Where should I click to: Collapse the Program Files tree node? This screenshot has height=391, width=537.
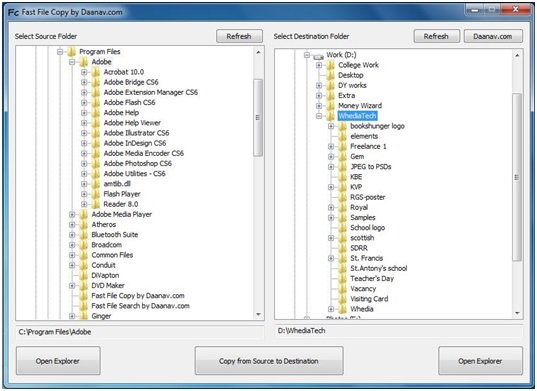point(60,52)
